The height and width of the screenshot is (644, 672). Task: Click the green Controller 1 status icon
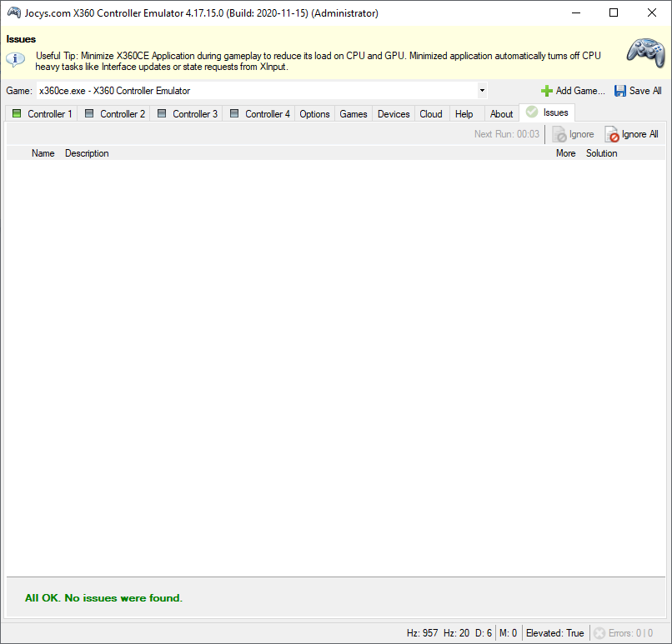(x=17, y=114)
